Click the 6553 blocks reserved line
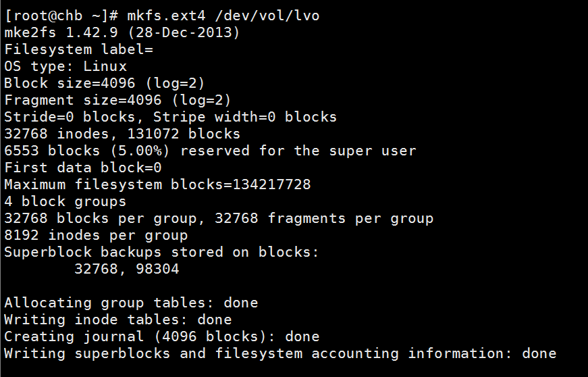The image size is (588, 377). pos(210,151)
